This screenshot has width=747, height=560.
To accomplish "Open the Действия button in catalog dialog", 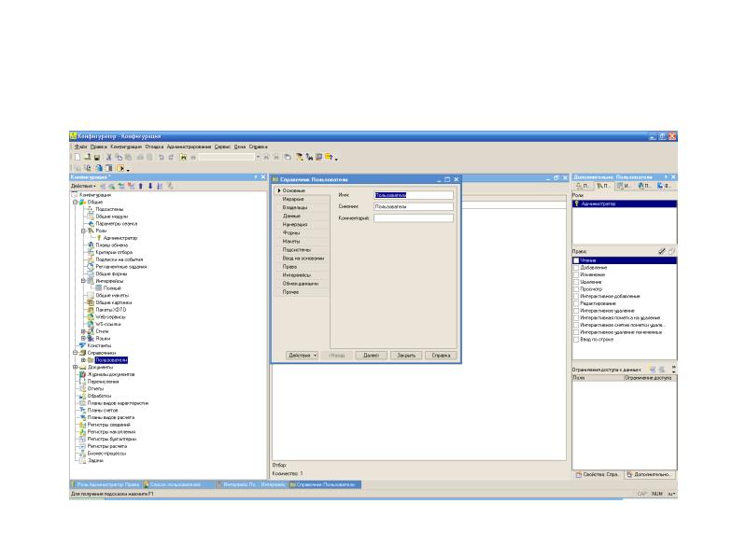I will pos(302,356).
